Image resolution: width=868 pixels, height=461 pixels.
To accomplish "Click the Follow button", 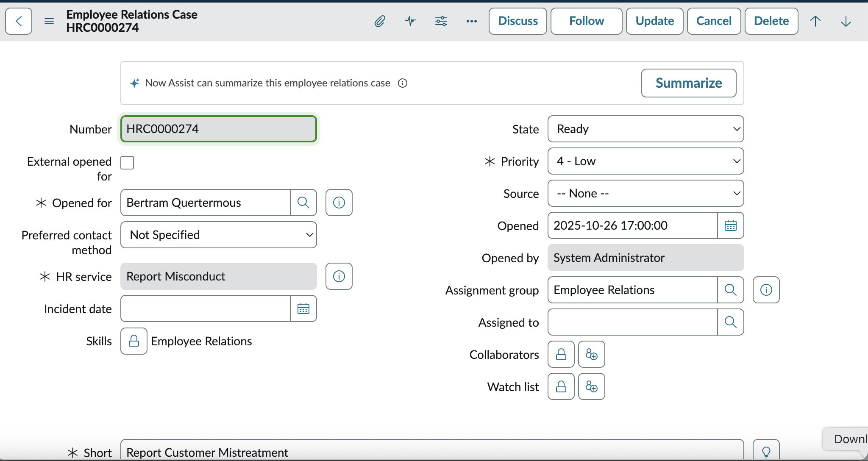I will pos(587,21).
